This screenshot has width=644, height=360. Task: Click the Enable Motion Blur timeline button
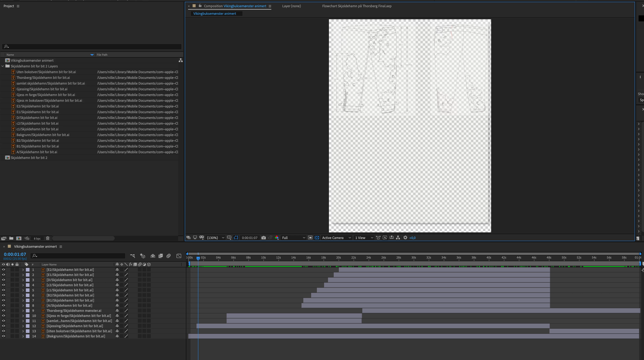coord(169,256)
